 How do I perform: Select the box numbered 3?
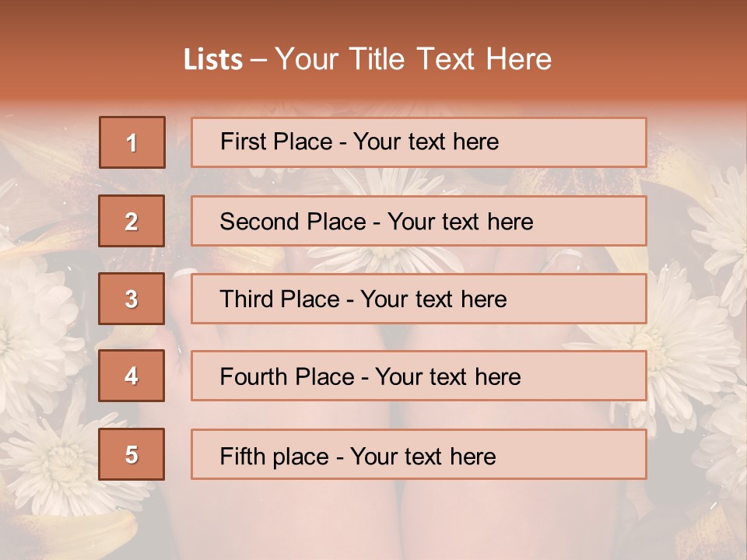[132, 299]
